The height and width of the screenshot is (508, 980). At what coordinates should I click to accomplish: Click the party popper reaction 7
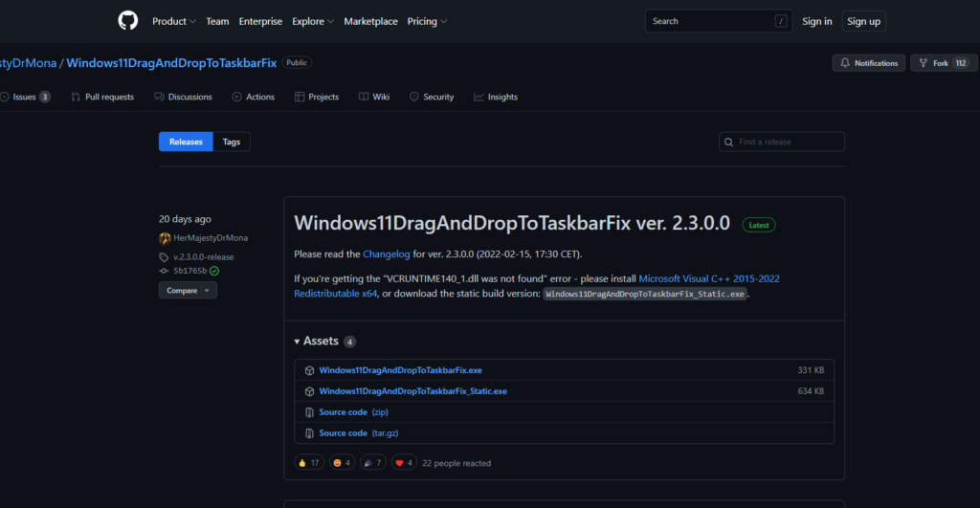point(372,463)
